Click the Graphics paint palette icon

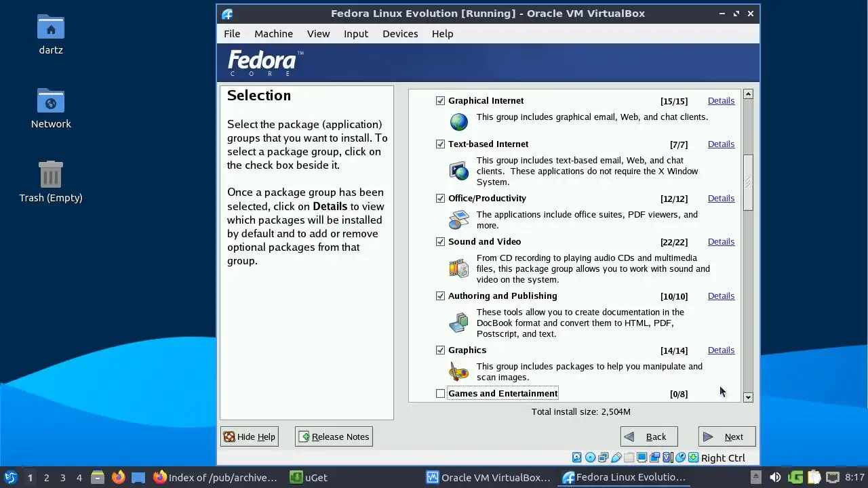[459, 371]
